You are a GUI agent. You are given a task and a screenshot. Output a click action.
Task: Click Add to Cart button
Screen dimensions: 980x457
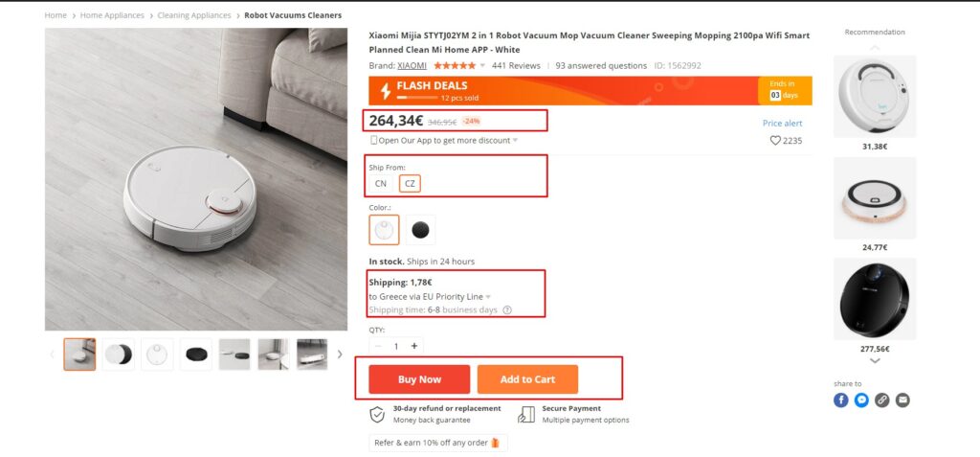[x=527, y=379]
